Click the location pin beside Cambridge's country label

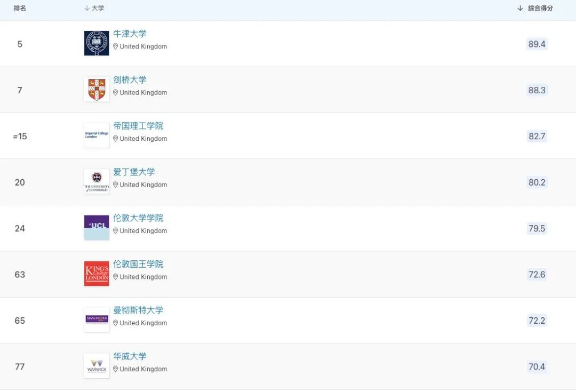pyautogui.click(x=115, y=92)
